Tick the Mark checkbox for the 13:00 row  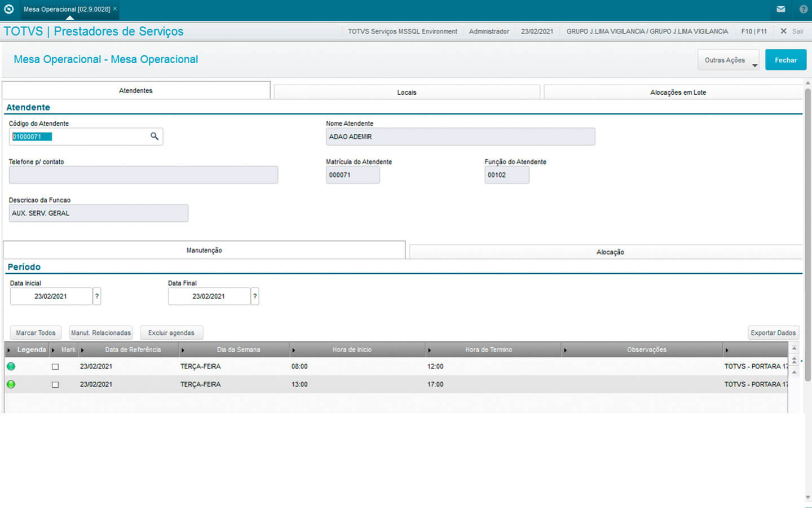pos(55,385)
